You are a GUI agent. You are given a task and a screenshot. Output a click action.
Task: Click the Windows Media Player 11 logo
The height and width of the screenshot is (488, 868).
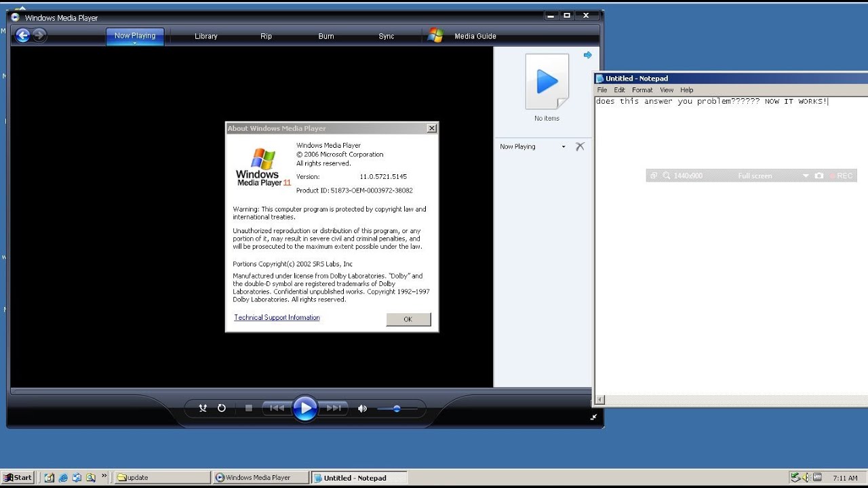tap(263, 168)
